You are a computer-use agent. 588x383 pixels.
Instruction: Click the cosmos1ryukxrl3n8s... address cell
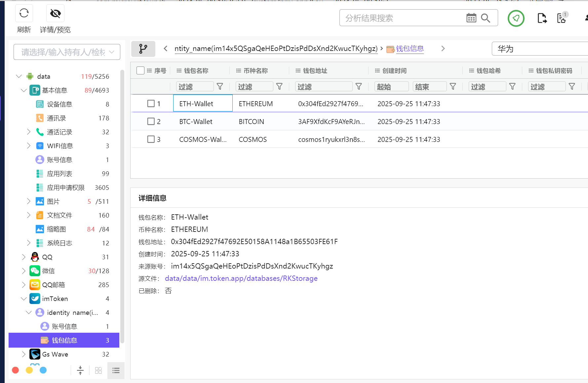(332, 140)
